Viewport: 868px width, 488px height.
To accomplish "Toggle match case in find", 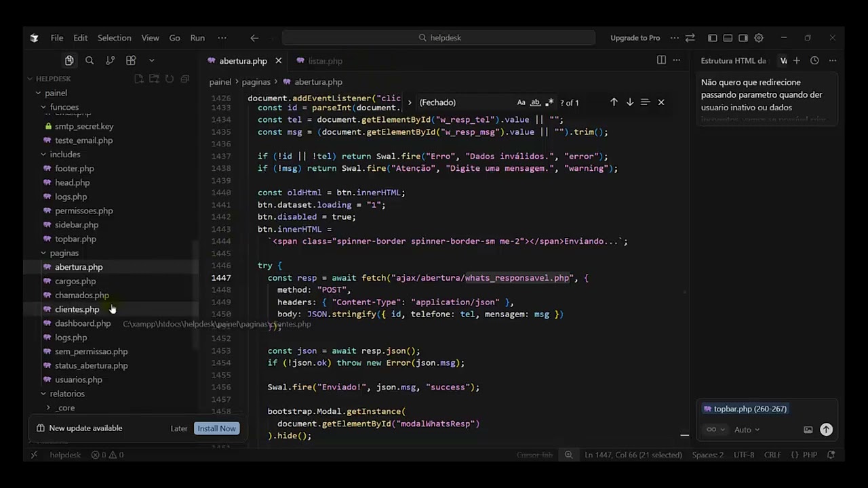I will click(x=521, y=102).
